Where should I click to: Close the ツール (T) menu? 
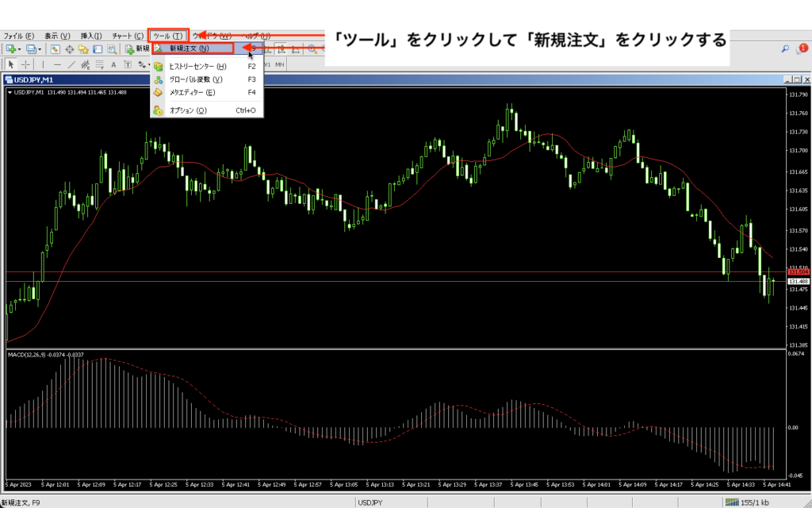[168, 36]
